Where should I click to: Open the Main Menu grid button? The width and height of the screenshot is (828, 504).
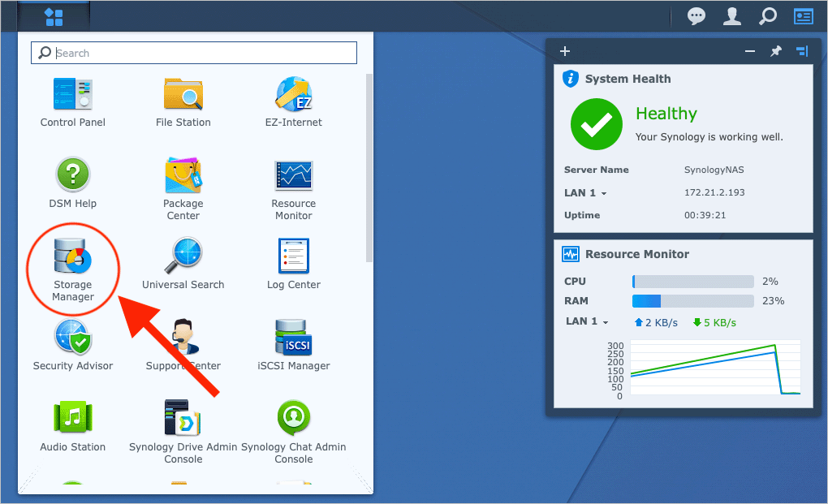54,17
